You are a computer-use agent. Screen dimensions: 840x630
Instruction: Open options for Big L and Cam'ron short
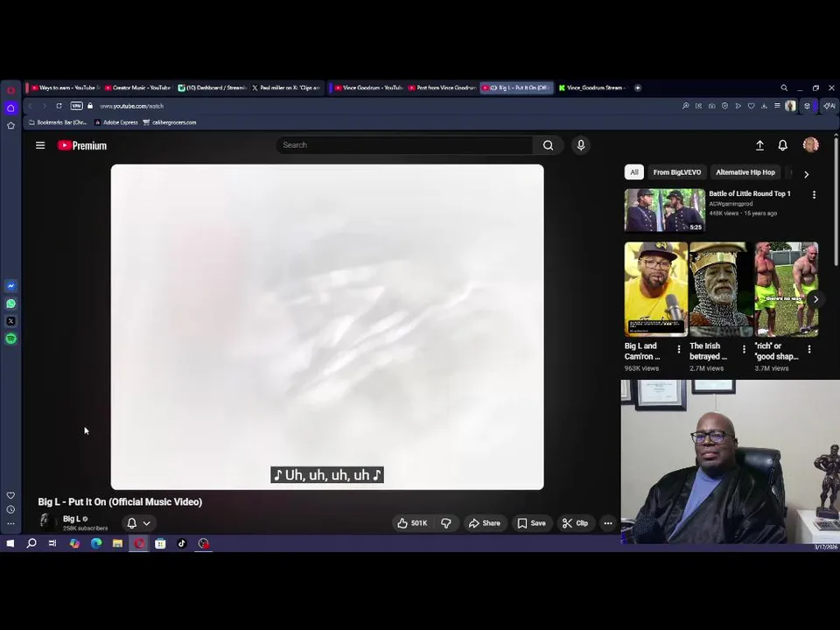click(679, 349)
